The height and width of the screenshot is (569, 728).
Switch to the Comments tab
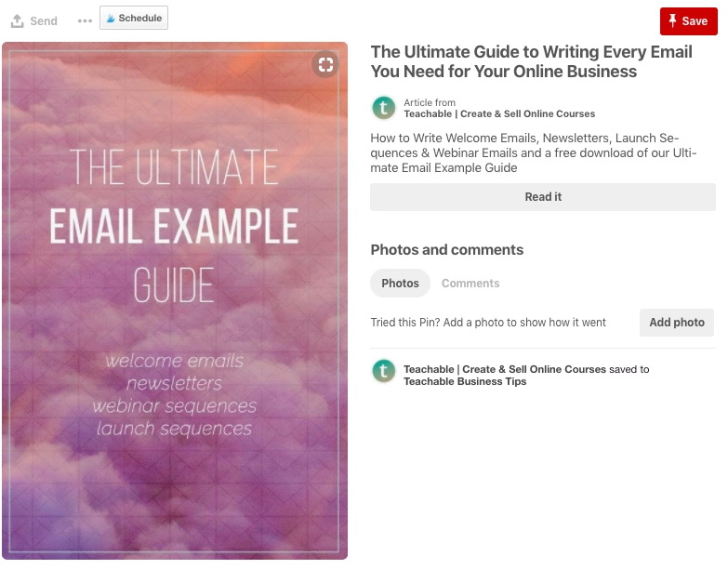[470, 284]
